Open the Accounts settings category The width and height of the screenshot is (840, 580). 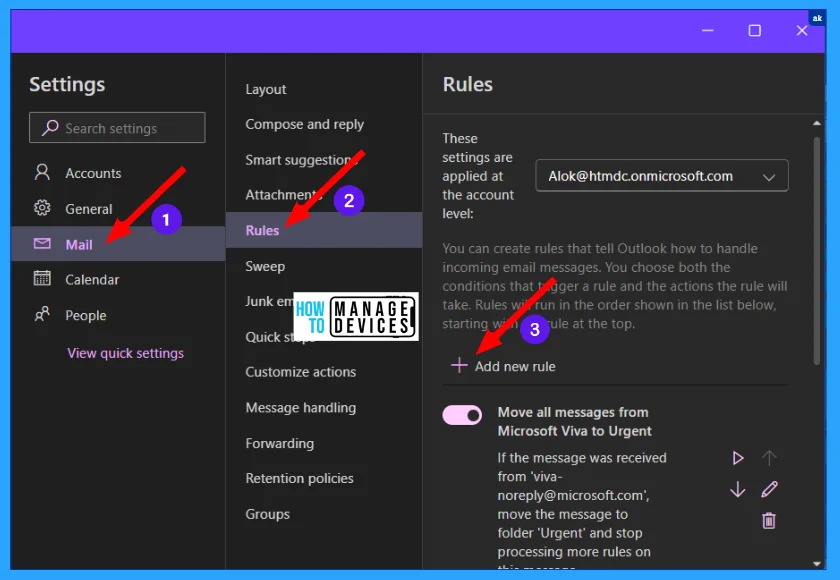(x=118, y=173)
